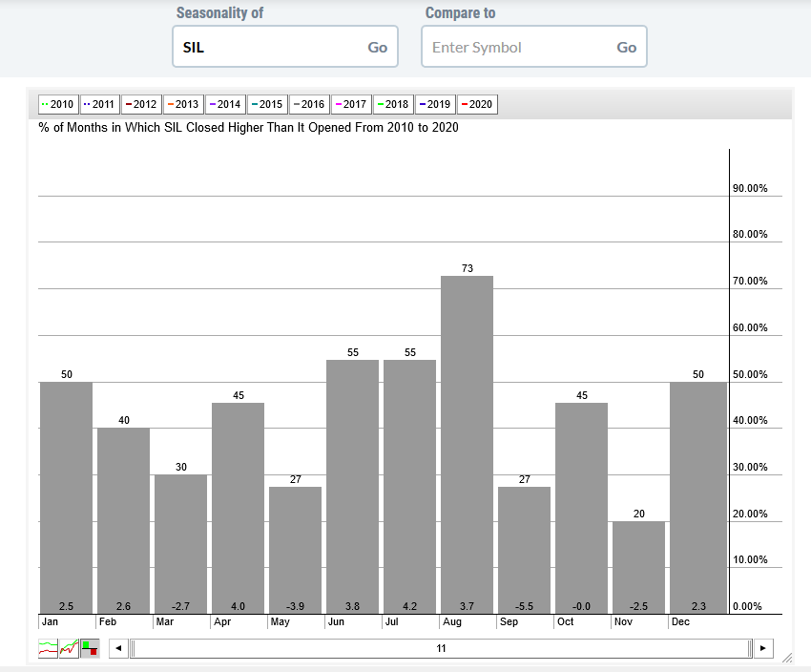Toggle the 2019 year legend button
The width and height of the screenshot is (811, 672).
click(435, 104)
